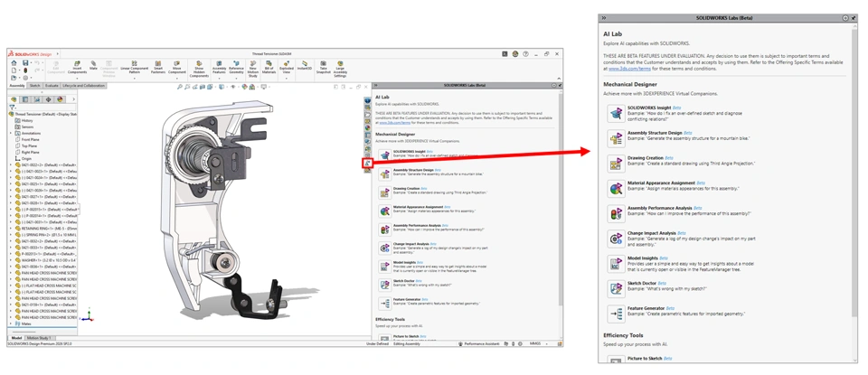Image resolution: width=868 pixels, height=375 pixels.
Task: Click www.3ds.com/terms link in the enlarged panel
Action: click(x=630, y=70)
